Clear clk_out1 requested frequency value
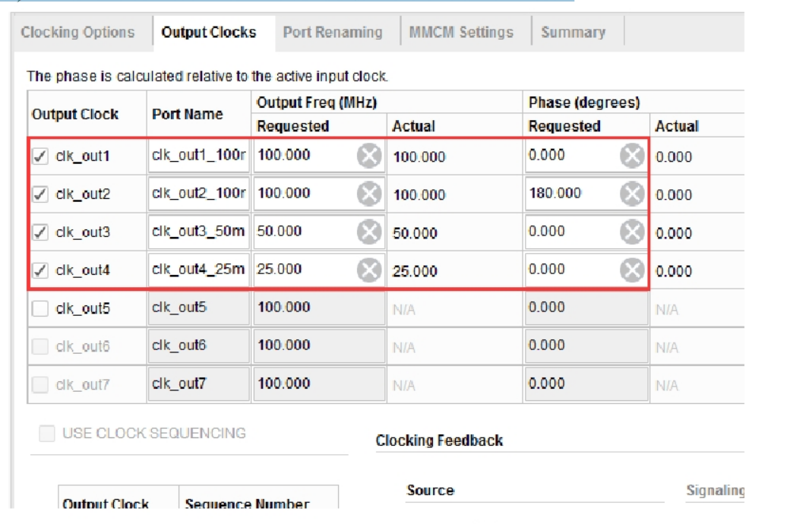 click(369, 156)
